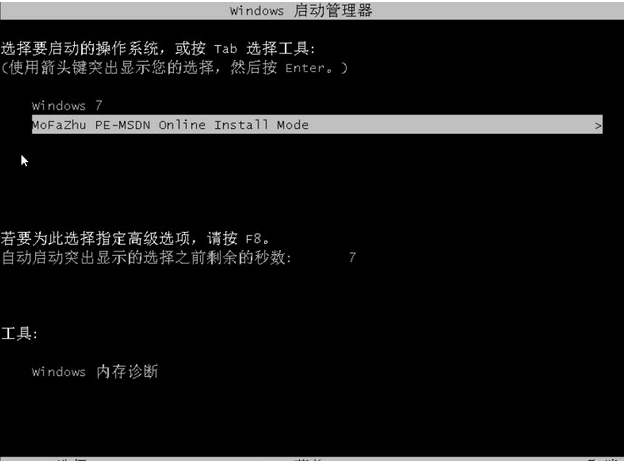624x461 pixels.
Task: Open Windows 内存诊断 memory diagnostic tool
Action: (95, 371)
